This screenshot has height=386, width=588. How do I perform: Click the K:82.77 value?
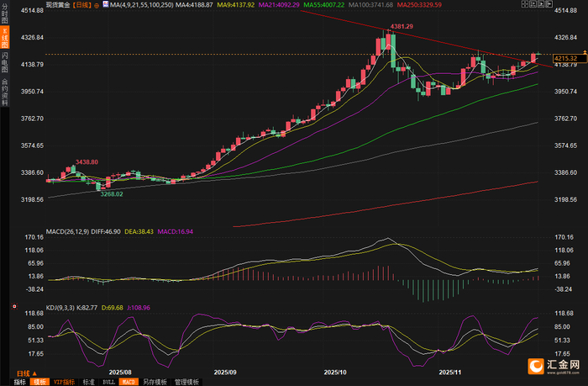[87, 308]
